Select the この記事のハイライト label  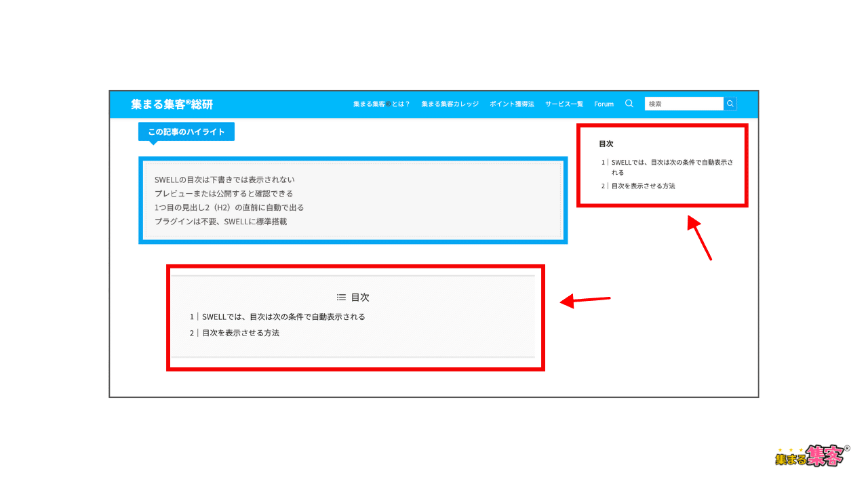pos(186,131)
